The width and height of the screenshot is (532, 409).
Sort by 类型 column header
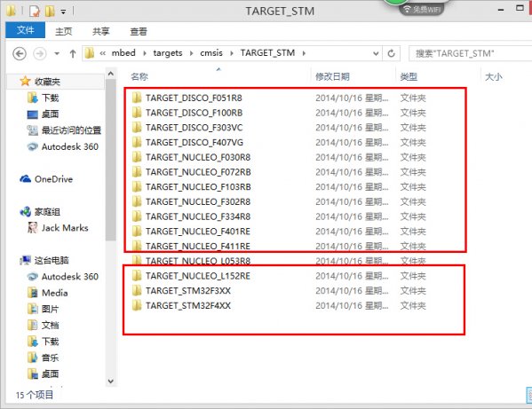pyautogui.click(x=409, y=76)
